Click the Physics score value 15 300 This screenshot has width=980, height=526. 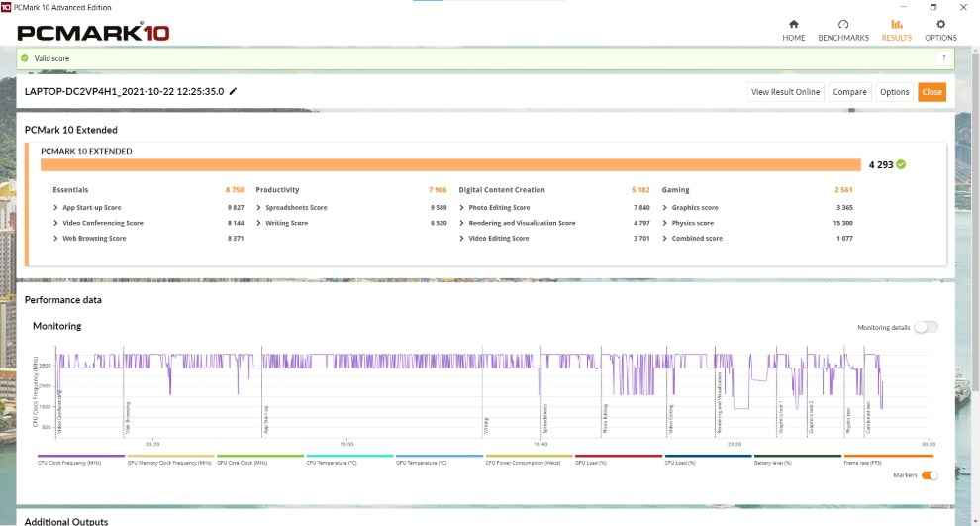(x=843, y=223)
